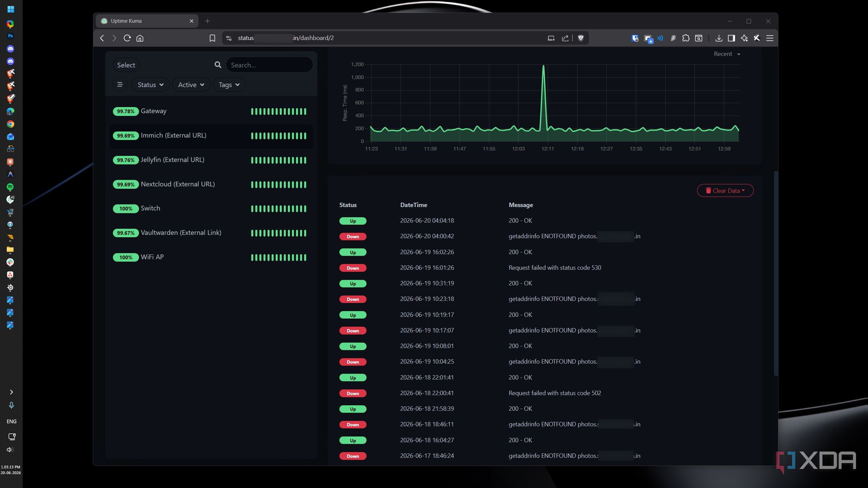
Task: Toggle the browser sidebar panel
Action: coord(731,38)
